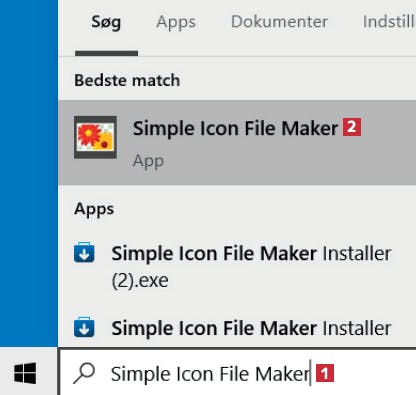Click the Simple Icon File Maker flower icon
Image resolution: width=416 pixels, height=395 pixels.
point(95,137)
